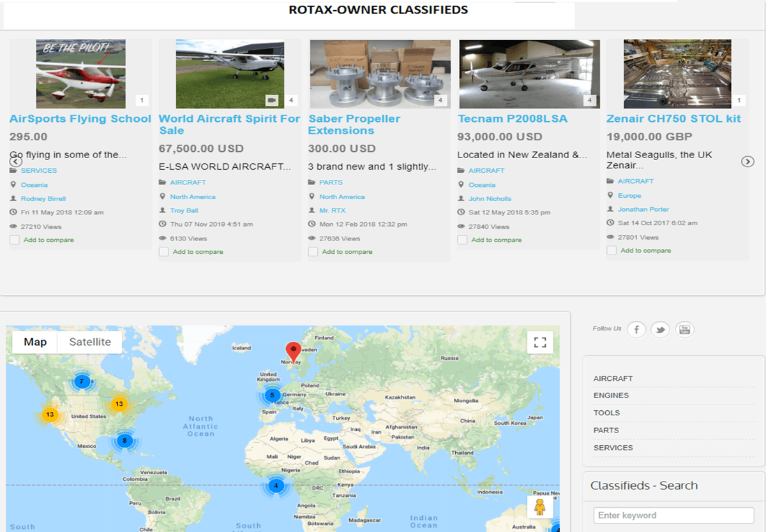
Task: Open the World Aircraft Spirit thumbnail image
Action: tap(230, 74)
